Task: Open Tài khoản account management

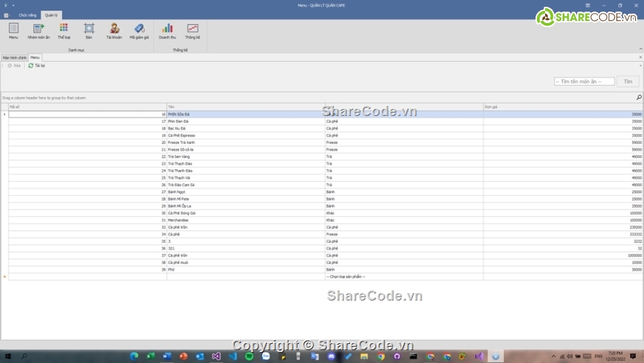Action: 114,28
